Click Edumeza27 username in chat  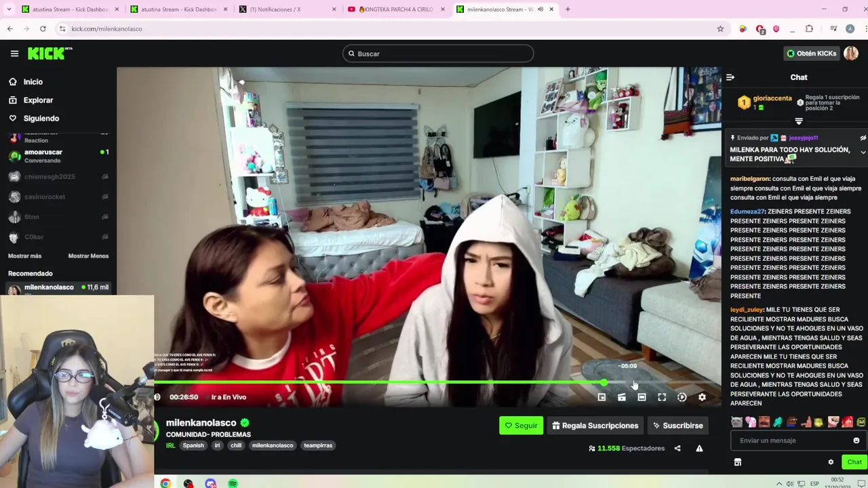[x=747, y=211]
